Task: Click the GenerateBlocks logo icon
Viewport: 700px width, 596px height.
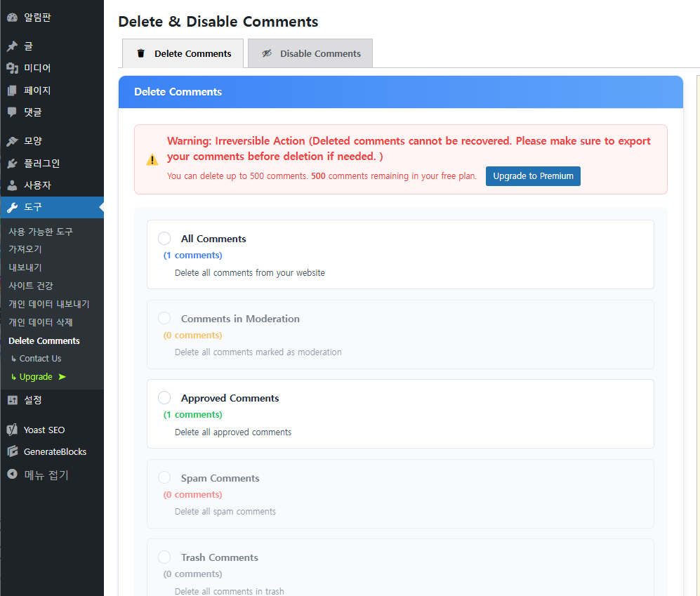Action: 12,451
